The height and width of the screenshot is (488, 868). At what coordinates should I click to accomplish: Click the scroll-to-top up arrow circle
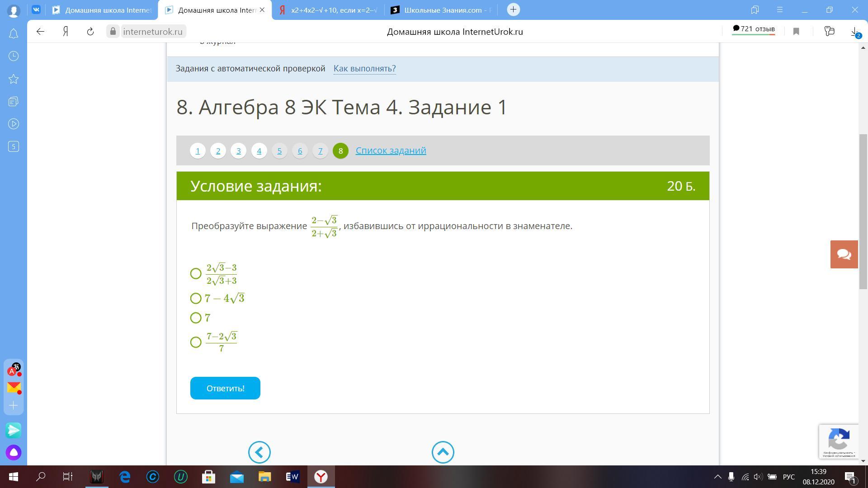pos(443,452)
